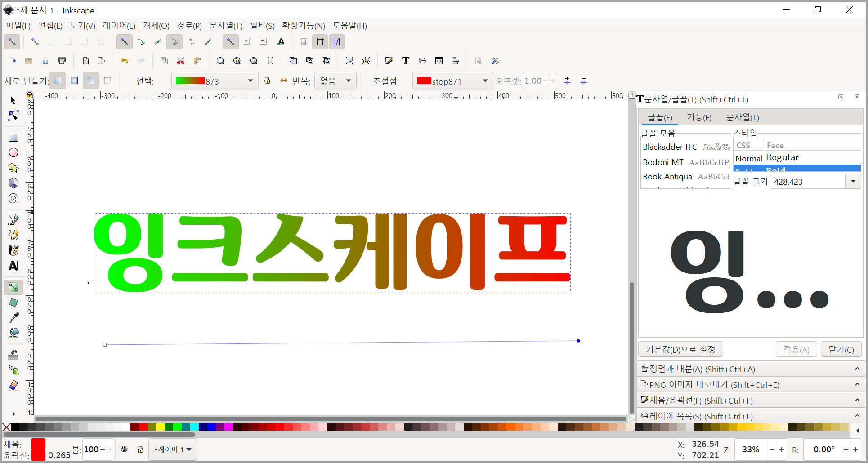
Task: Choose the Normal Regular font style
Action: coord(797,158)
